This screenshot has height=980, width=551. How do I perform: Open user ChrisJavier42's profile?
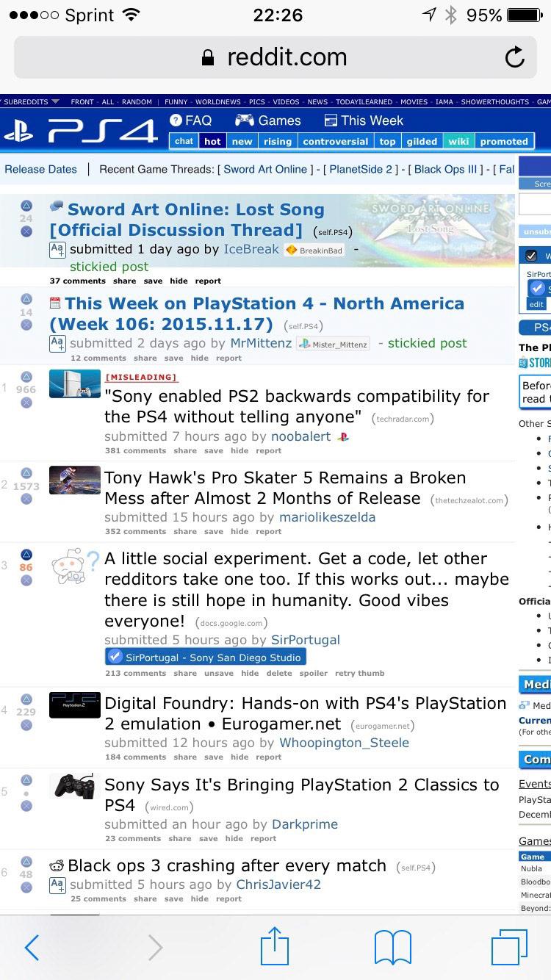click(x=279, y=884)
